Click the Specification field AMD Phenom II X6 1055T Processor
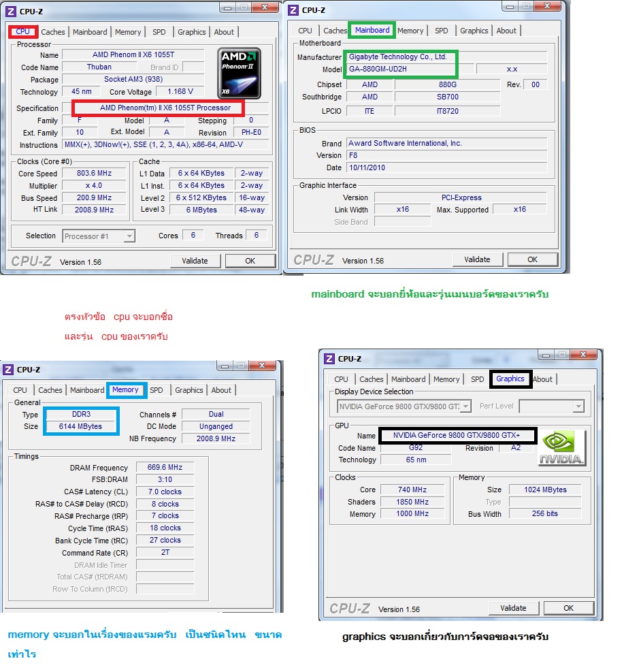624x672 pixels. pyautogui.click(x=165, y=108)
